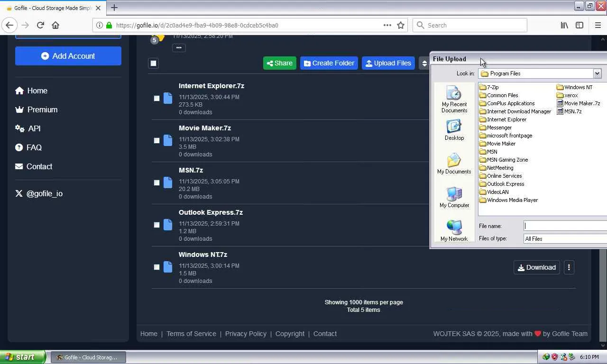Image resolution: width=607 pixels, height=364 pixels.
Task: Open a new browser tab with plus icon
Action: coord(114,8)
